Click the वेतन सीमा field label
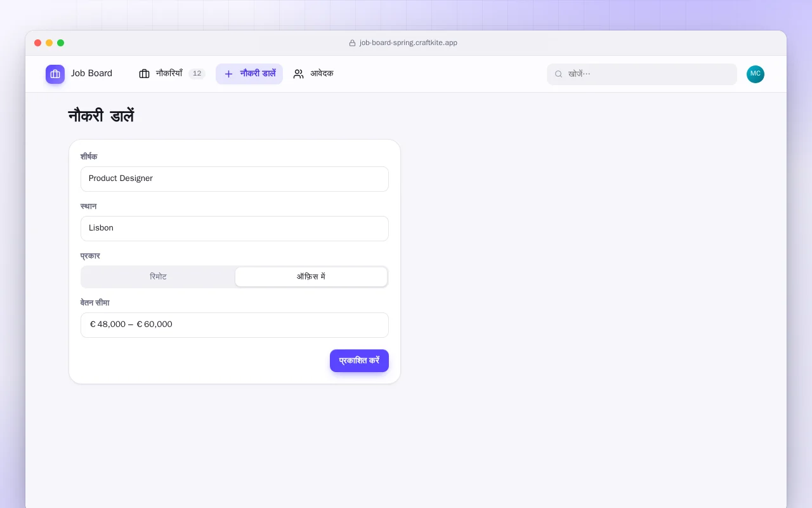Viewport: 812px width, 508px height. pos(95,303)
